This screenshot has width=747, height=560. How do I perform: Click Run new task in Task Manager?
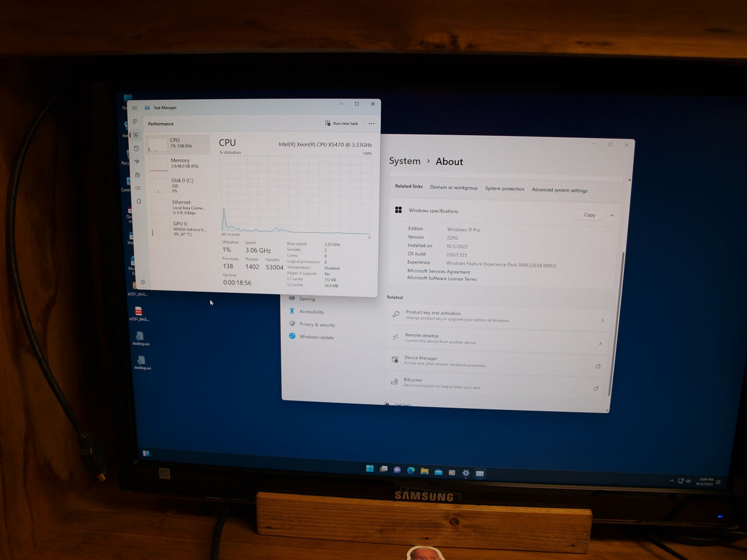[x=341, y=124]
